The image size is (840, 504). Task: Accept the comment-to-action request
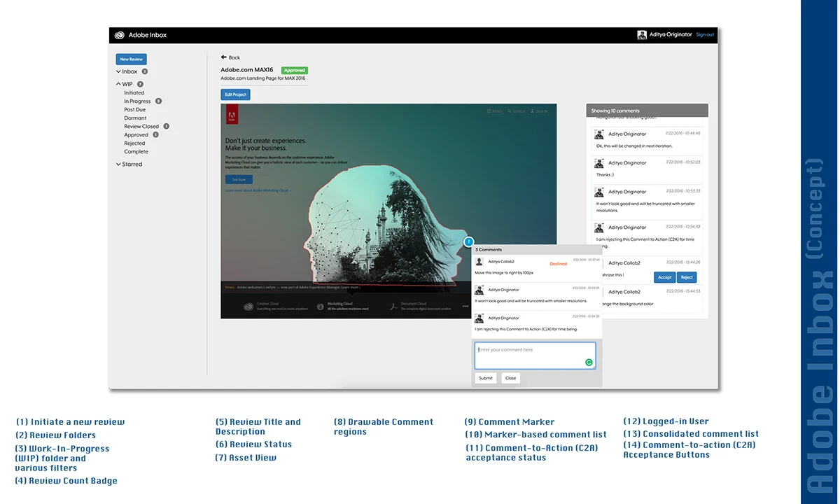click(664, 277)
